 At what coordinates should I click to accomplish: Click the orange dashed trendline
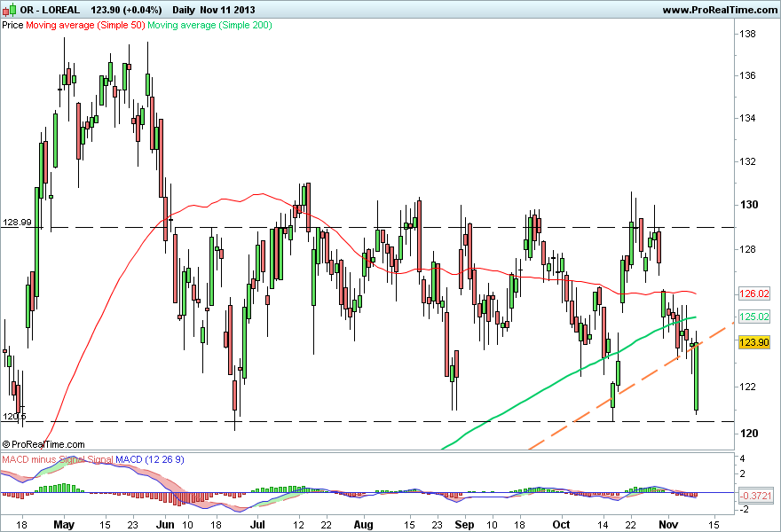point(632,387)
